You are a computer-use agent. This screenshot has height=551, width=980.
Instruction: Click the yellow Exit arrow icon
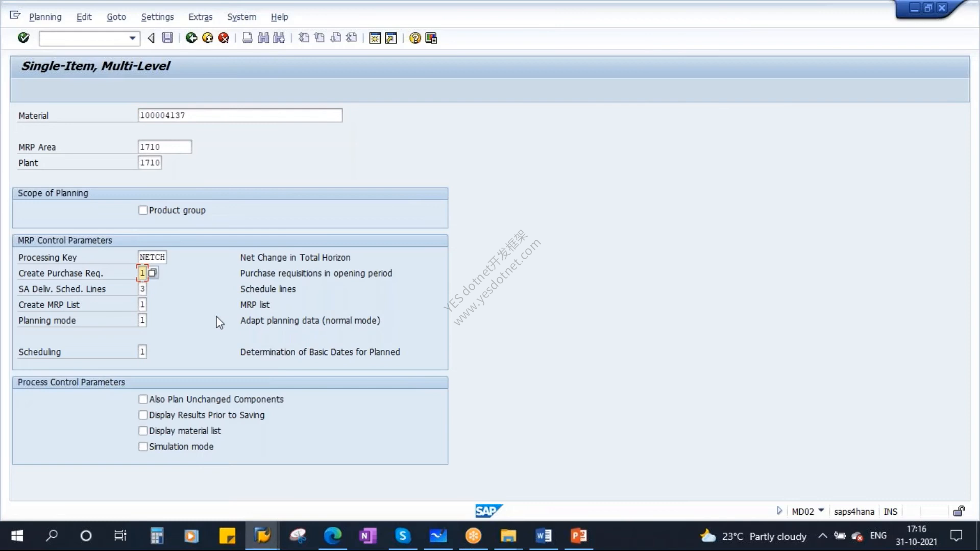[x=208, y=38]
